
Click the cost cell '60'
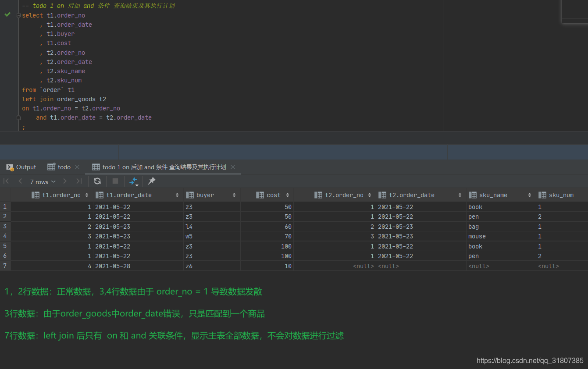pos(267,227)
